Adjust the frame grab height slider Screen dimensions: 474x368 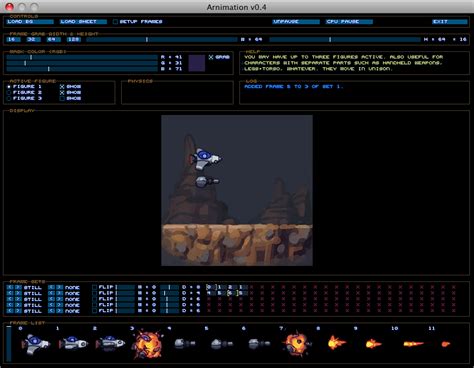[x=345, y=39]
